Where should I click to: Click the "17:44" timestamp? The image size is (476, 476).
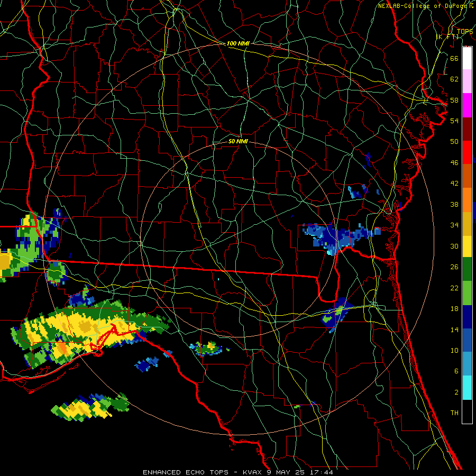click(x=322, y=472)
